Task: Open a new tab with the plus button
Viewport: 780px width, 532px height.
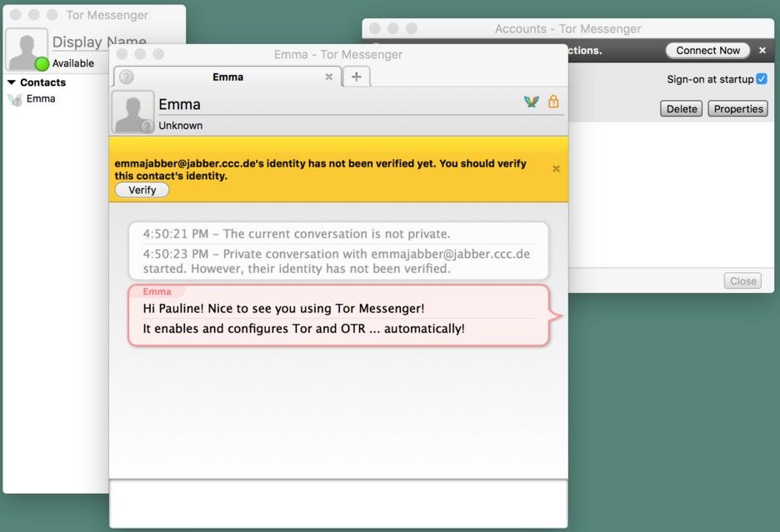Action: pos(356,77)
